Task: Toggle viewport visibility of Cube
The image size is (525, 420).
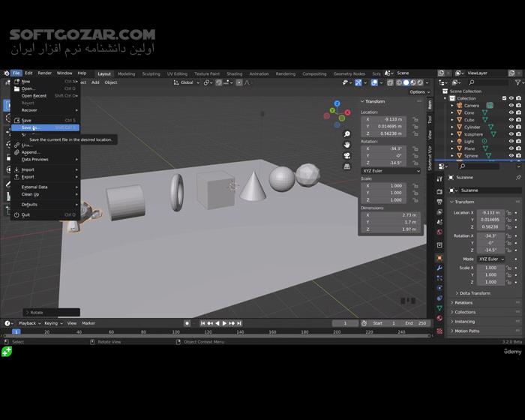Action: coord(511,120)
